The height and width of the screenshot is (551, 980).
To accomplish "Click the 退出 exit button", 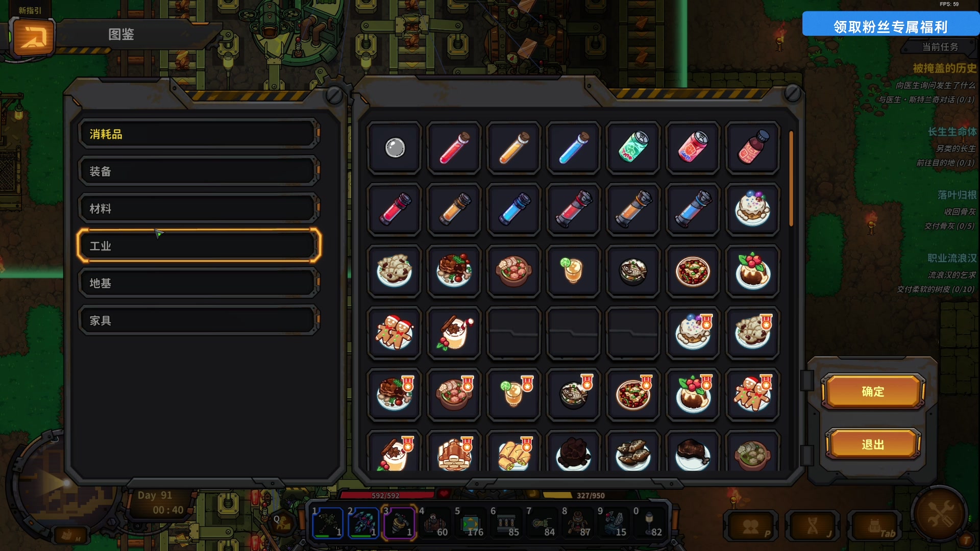I will pos(873,445).
